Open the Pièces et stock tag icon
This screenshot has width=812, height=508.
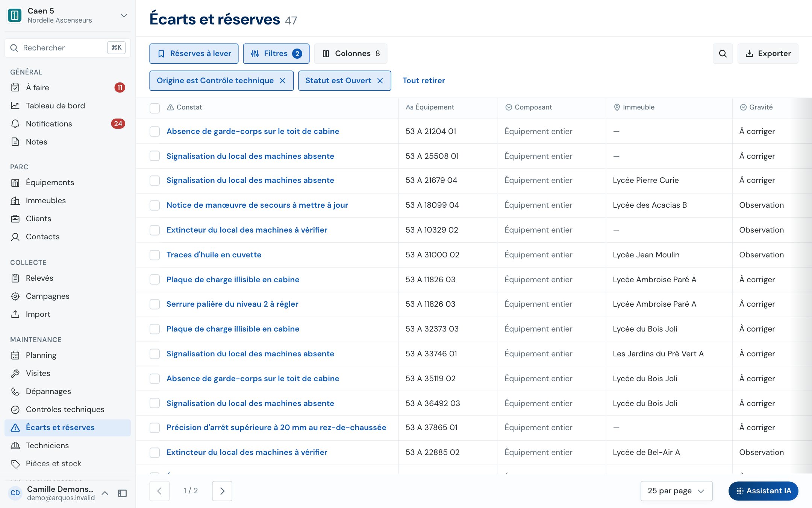point(15,464)
